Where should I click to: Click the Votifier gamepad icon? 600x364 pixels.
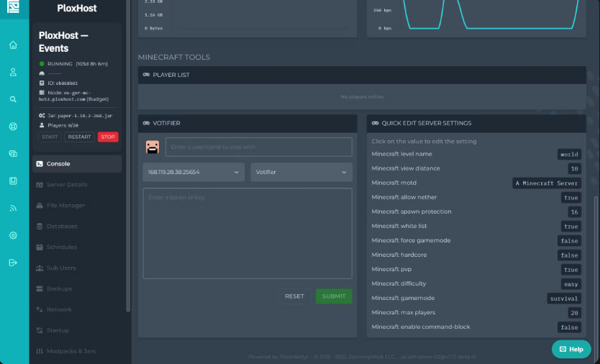click(146, 123)
